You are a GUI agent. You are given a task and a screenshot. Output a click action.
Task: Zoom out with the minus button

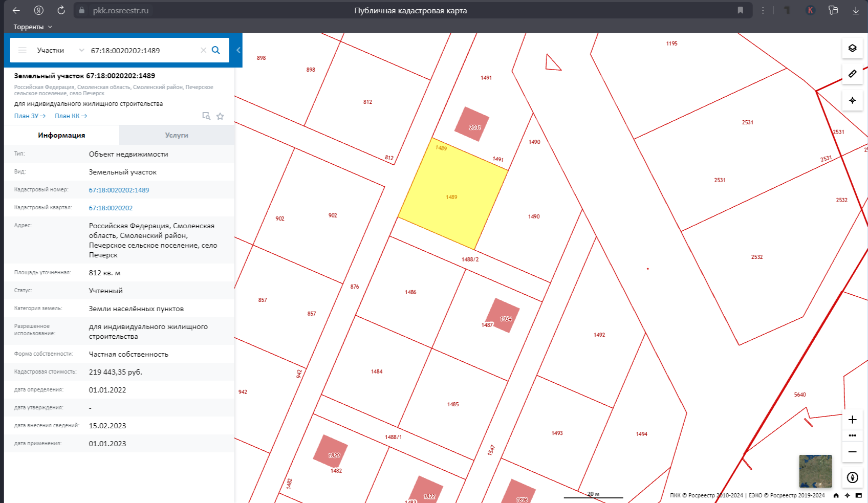(x=853, y=452)
